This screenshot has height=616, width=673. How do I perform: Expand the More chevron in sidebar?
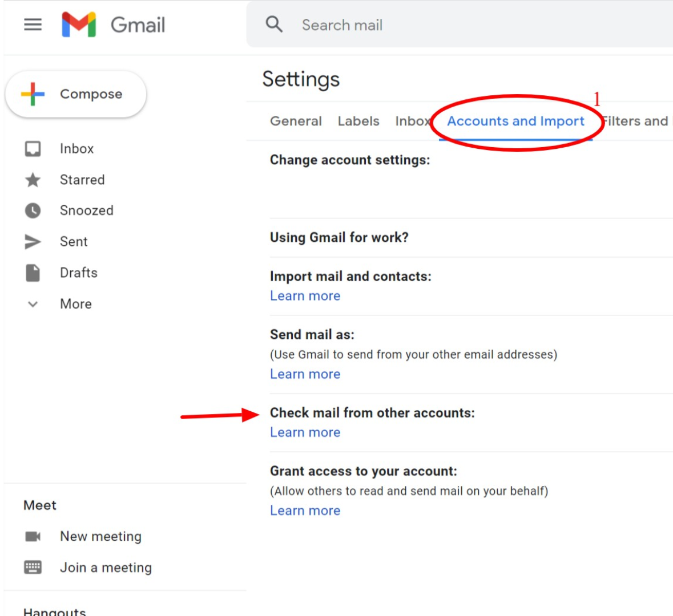[33, 304]
